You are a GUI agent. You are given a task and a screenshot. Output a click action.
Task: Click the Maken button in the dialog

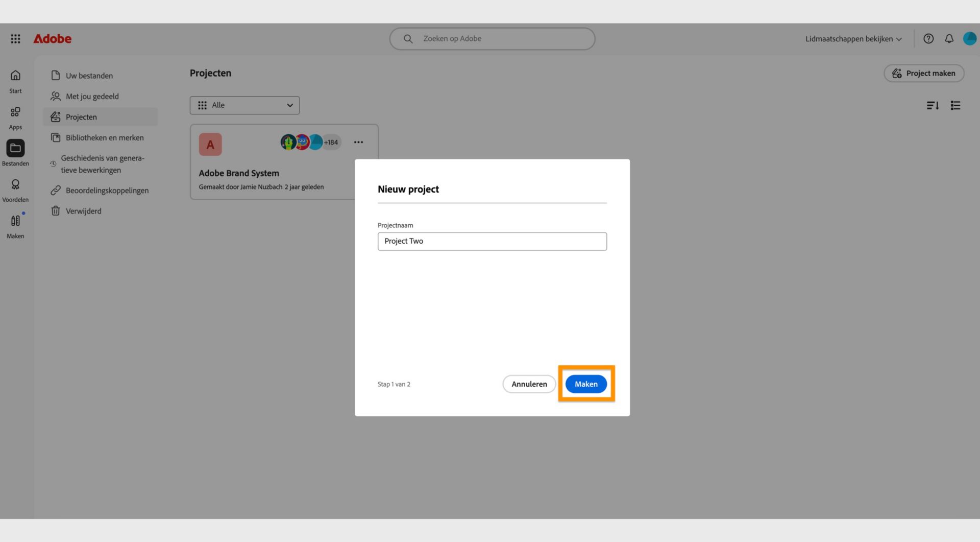[586, 384]
